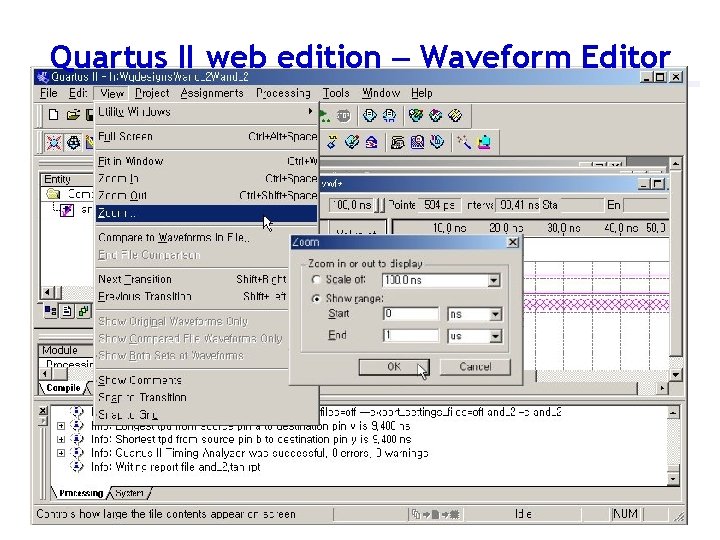The image size is (720, 540).
Task: Choose 'Zoom Out' from View menu
Action: 207,196
